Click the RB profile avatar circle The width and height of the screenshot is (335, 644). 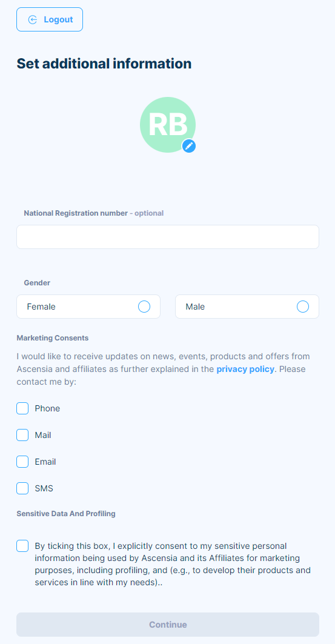tap(167, 125)
